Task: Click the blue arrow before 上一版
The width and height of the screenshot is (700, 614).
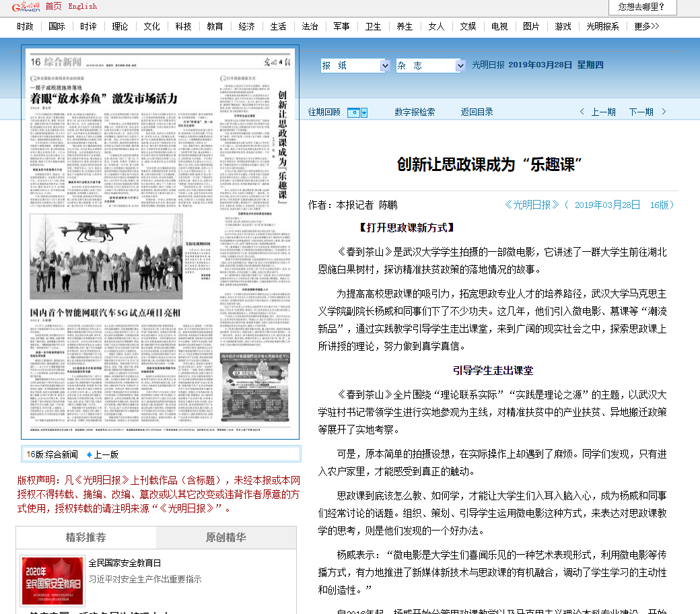Action: [89, 454]
